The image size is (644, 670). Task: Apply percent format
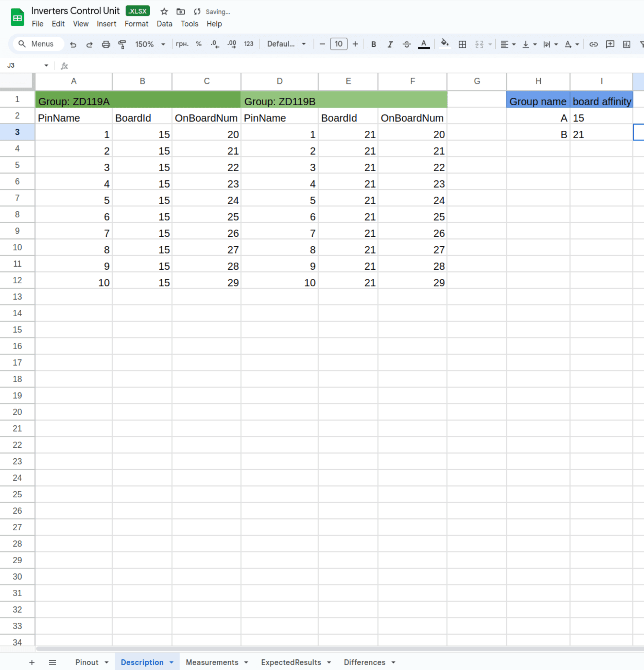tap(199, 44)
